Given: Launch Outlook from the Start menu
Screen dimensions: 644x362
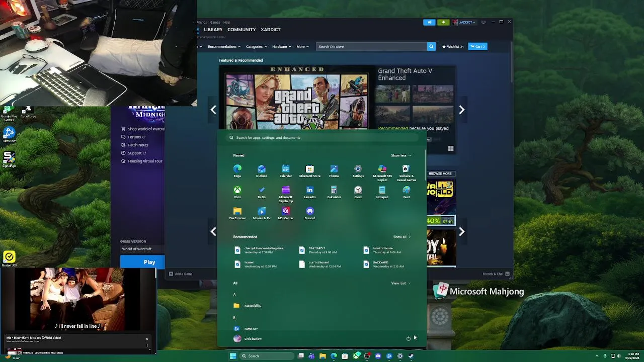Looking at the screenshot, I should click(x=262, y=171).
